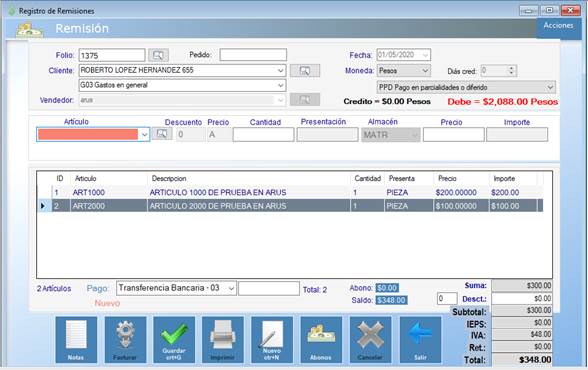The image size is (588, 370).
Task: Exit using the Salir arrow button
Action: coord(420,340)
